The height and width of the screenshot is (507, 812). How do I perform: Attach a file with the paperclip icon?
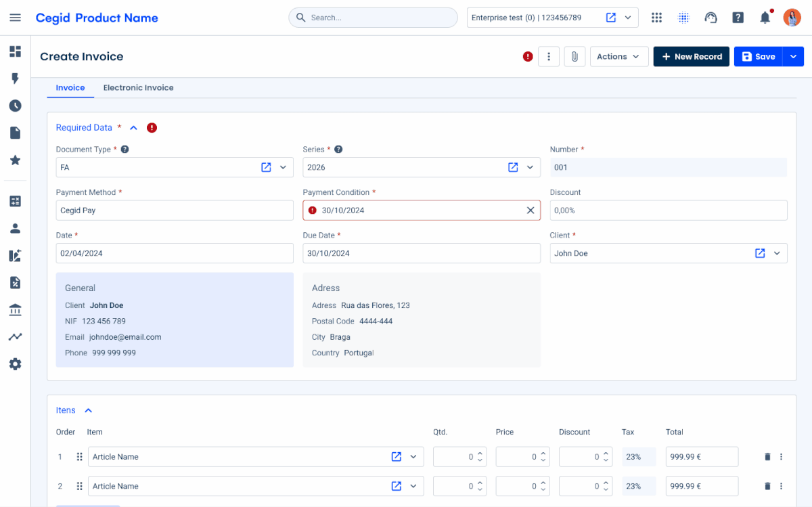click(x=574, y=56)
